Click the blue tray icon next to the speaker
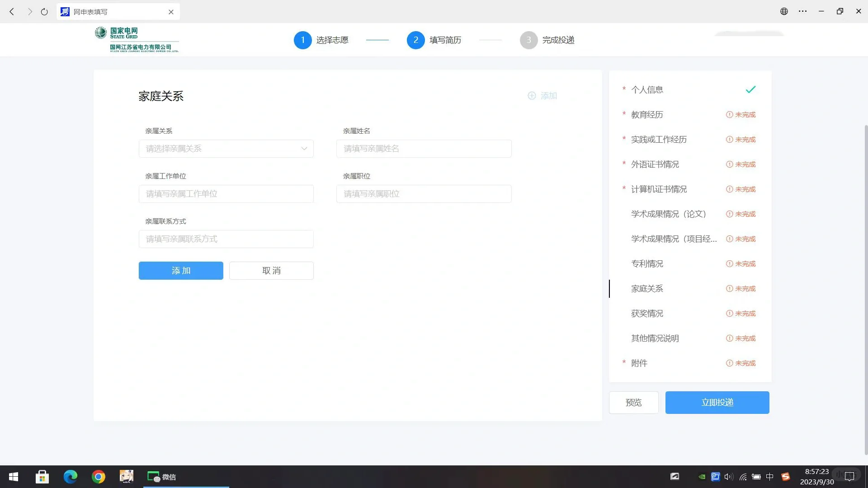 [715, 477]
